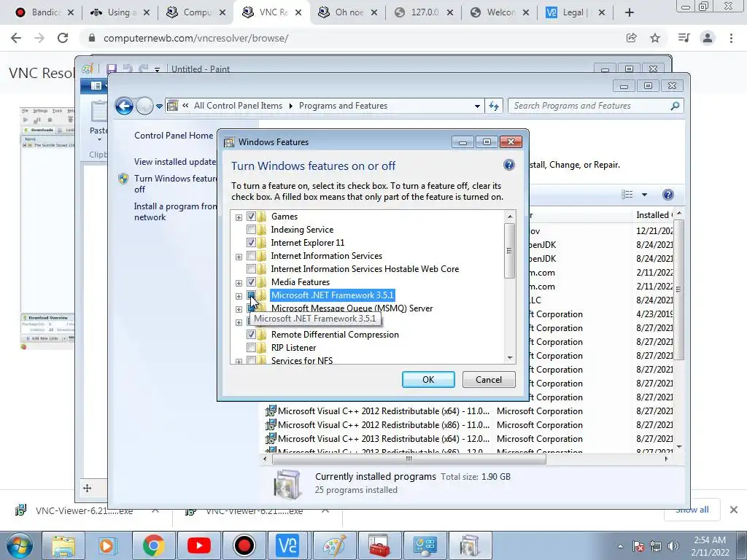Open the VNC Viewer taskbar icon
The image size is (747, 560).
(289, 545)
